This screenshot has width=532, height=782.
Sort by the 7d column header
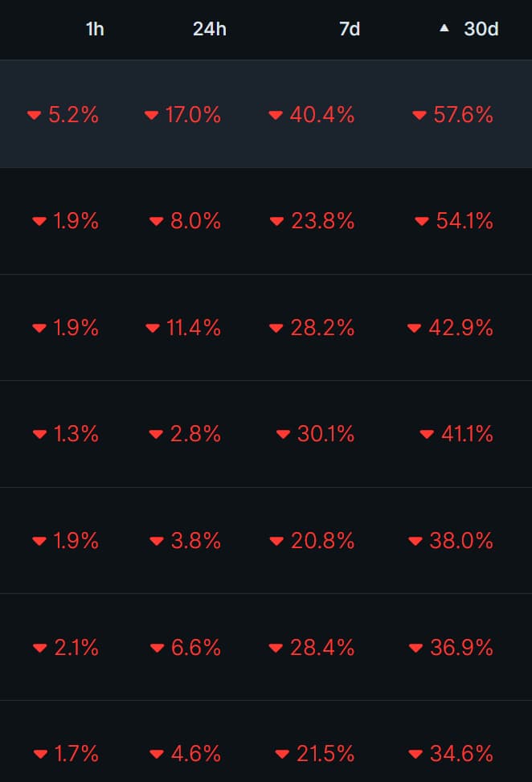point(350,30)
